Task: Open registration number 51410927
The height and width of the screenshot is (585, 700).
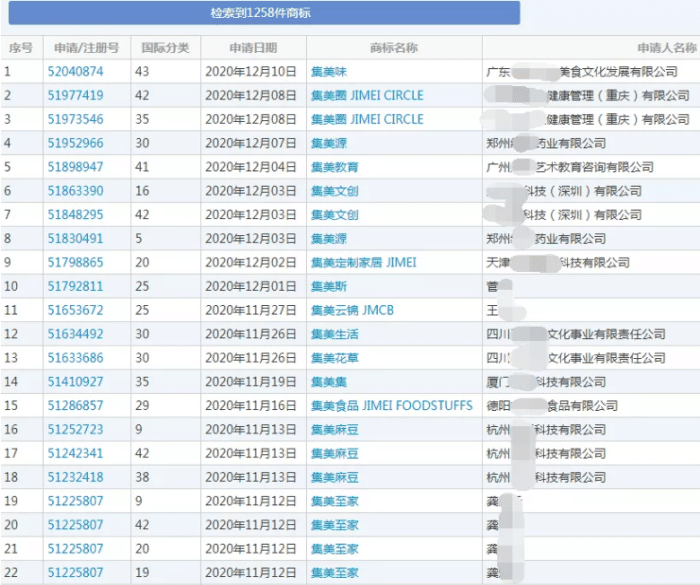Action: [x=75, y=382]
